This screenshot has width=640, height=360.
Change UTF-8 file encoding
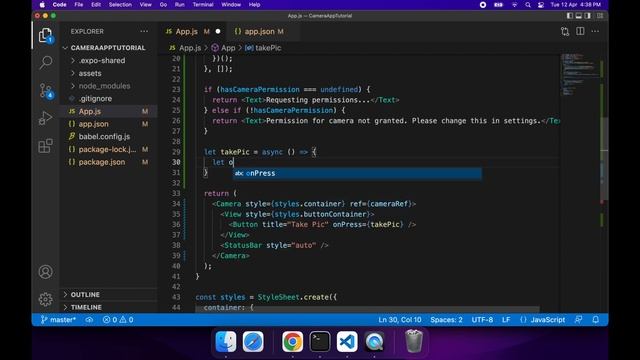tap(482, 320)
